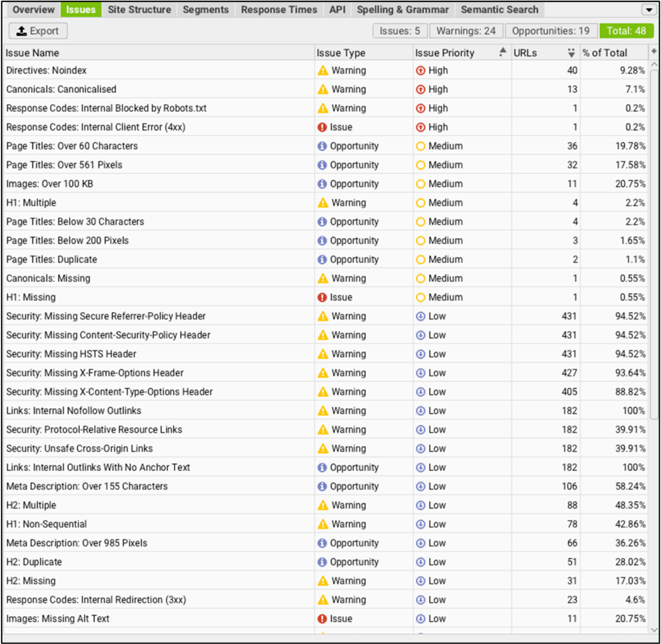Click the warning icon for Directives: Noindex
Image resolution: width=661 pixels, height=644 pixels.
(323, 71)
